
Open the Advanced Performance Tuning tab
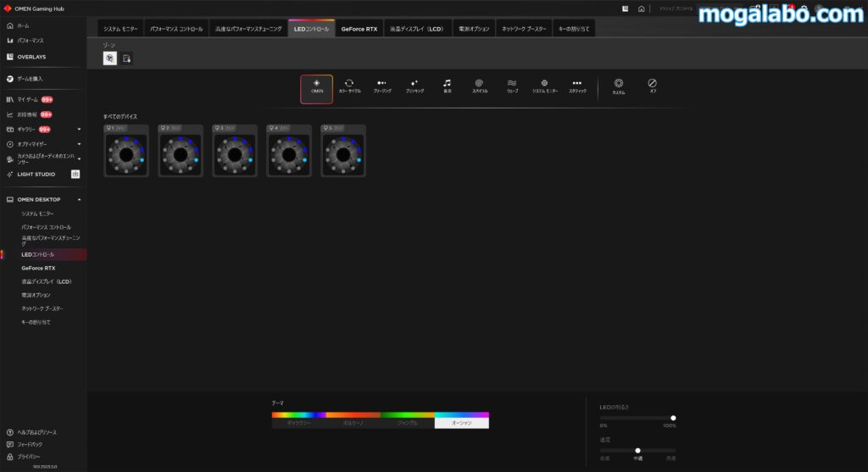[x=248, y=29]
